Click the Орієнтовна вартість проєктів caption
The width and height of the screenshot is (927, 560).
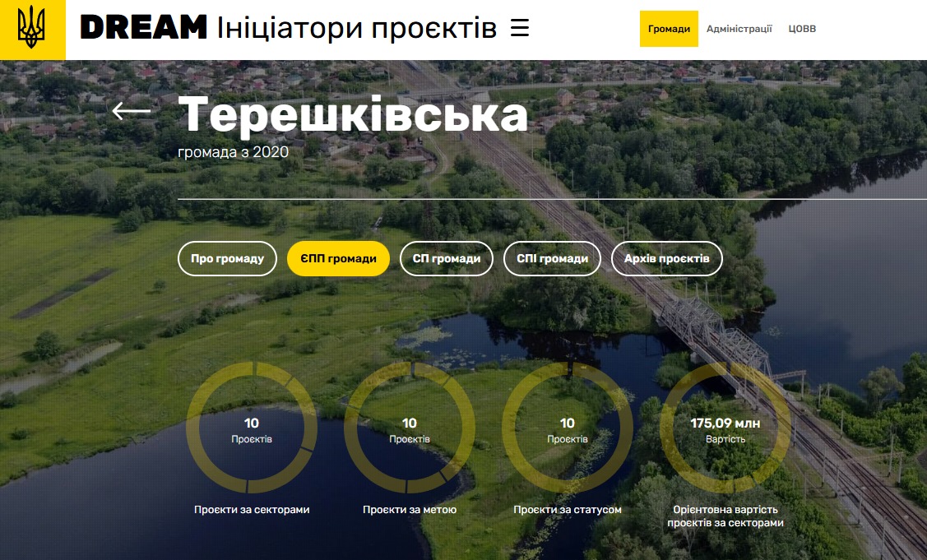[x=725, y=516]
